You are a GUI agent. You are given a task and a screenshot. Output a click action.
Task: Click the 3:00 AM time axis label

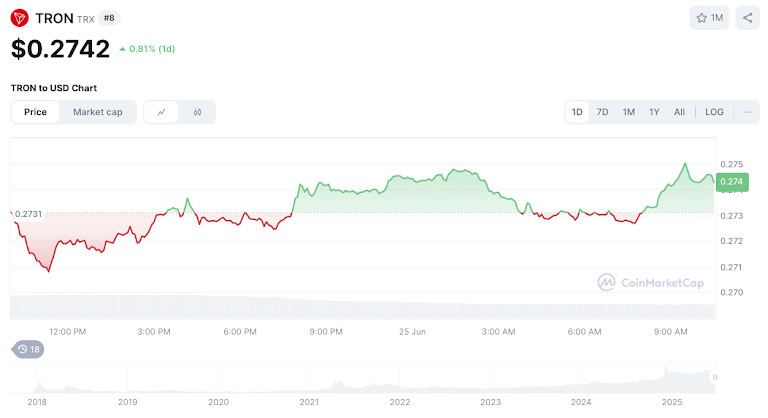(x=498, y=332)
